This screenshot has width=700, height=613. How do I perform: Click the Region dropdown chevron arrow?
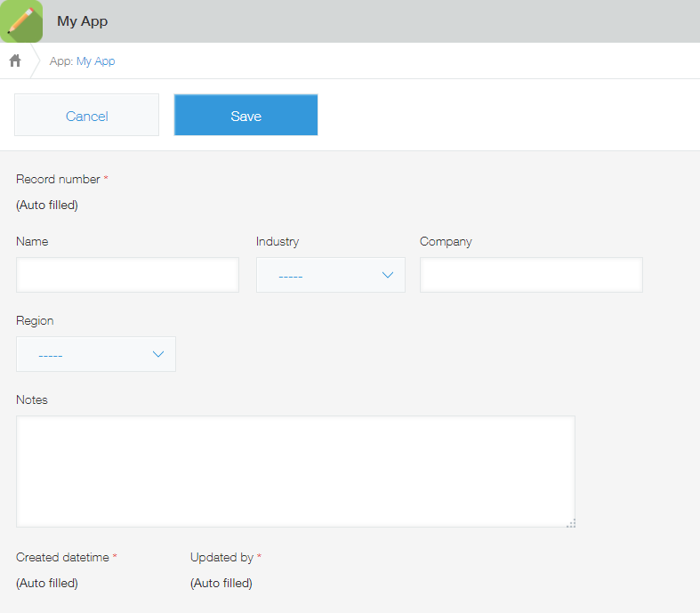click(158, 354)
